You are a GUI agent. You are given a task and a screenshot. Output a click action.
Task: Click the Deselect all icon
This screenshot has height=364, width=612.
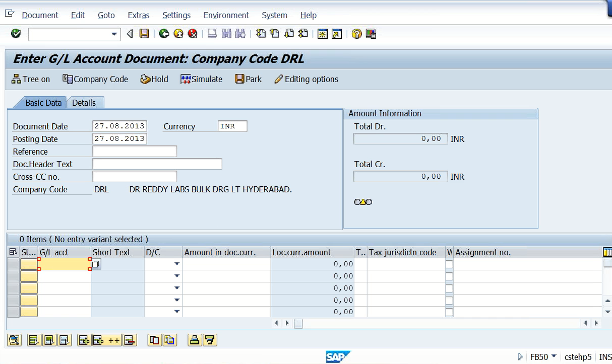coord(65,340)
